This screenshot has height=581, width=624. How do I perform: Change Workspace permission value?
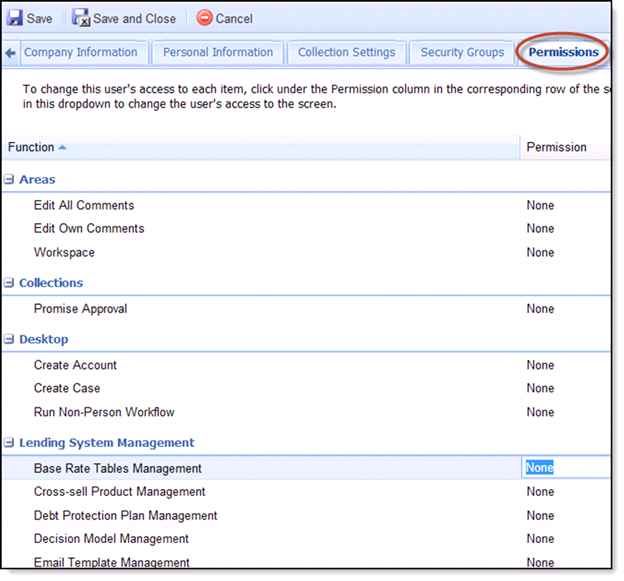[540, 252]
